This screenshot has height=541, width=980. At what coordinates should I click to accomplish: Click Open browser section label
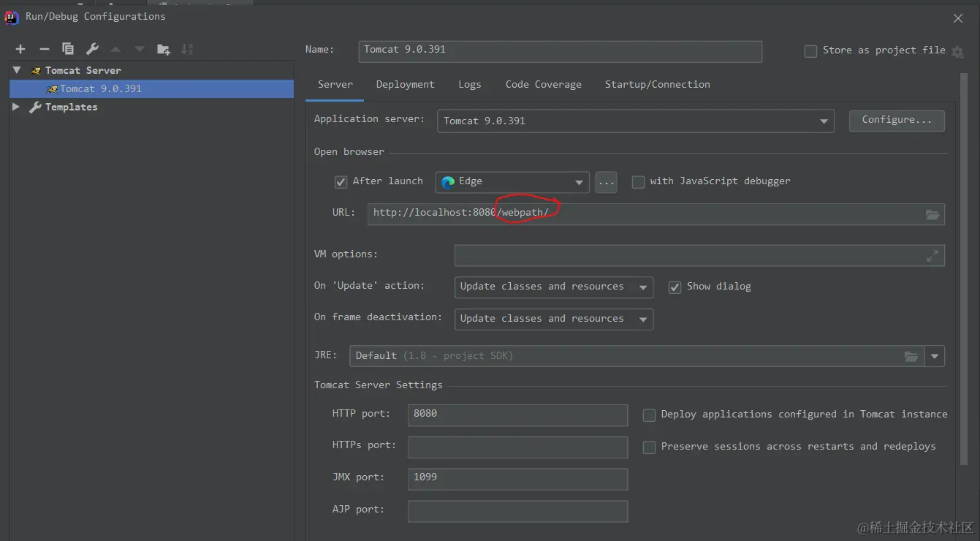click(x=349, y=152)
